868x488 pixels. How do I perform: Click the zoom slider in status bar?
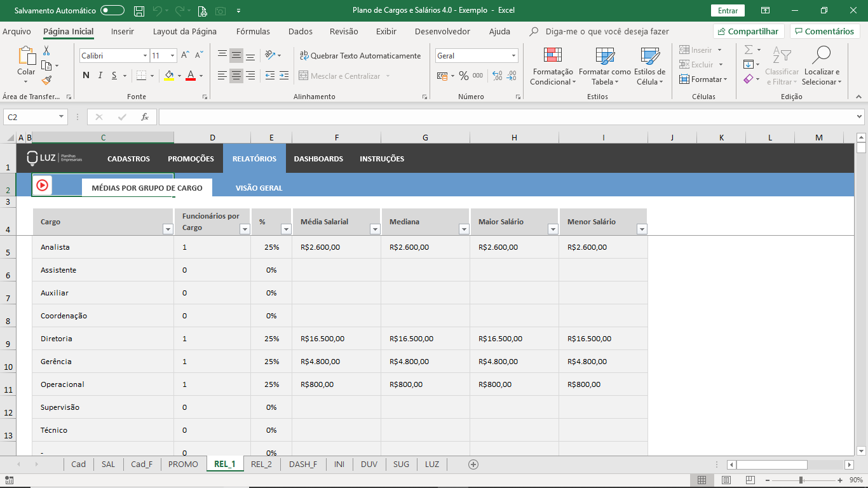[801, 480]
